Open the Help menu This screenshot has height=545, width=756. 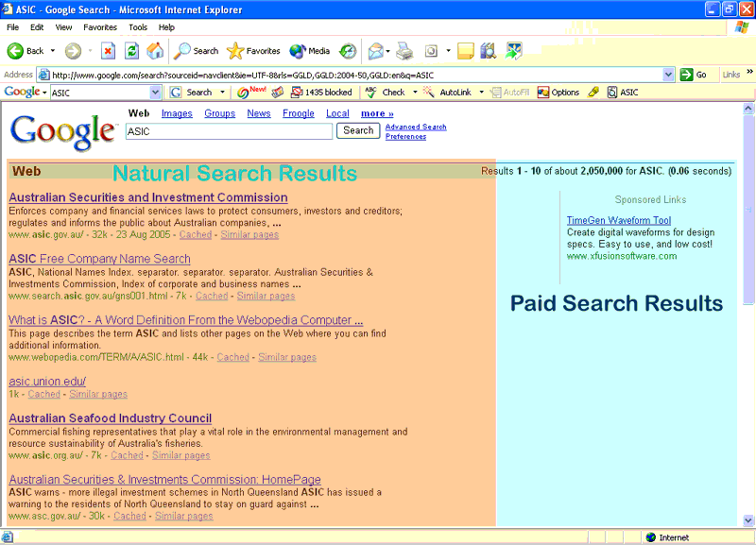pyautogui.click(x=166, y=27)
